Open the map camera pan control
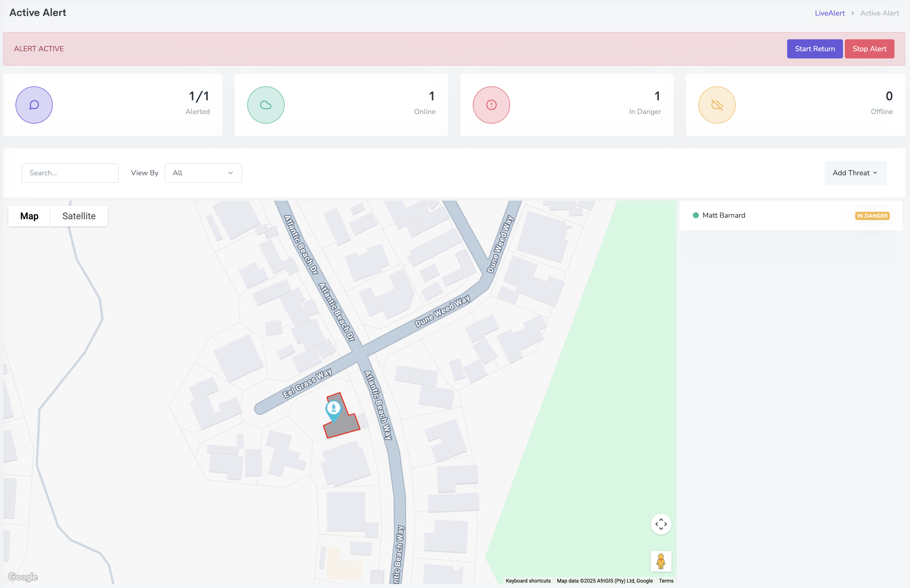The width and height of the screenshot is (910, 588). (661, 524)
